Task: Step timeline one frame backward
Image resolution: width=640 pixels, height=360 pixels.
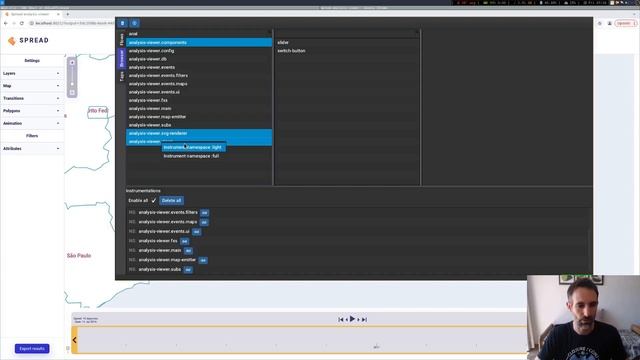Action: point(347,320)
